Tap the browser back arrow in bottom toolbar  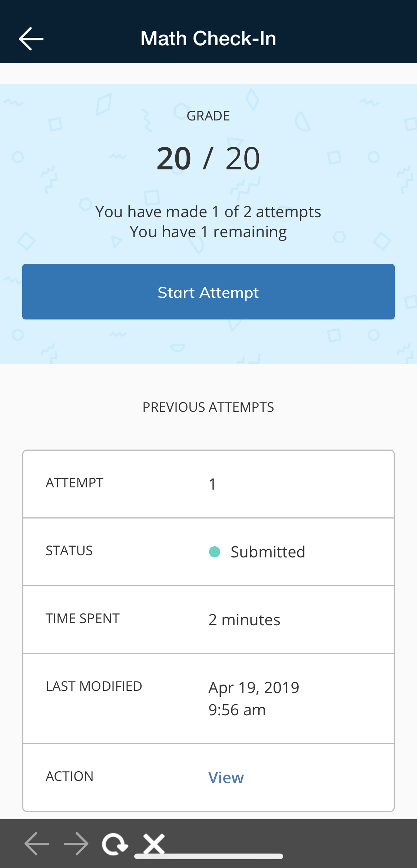37,844
